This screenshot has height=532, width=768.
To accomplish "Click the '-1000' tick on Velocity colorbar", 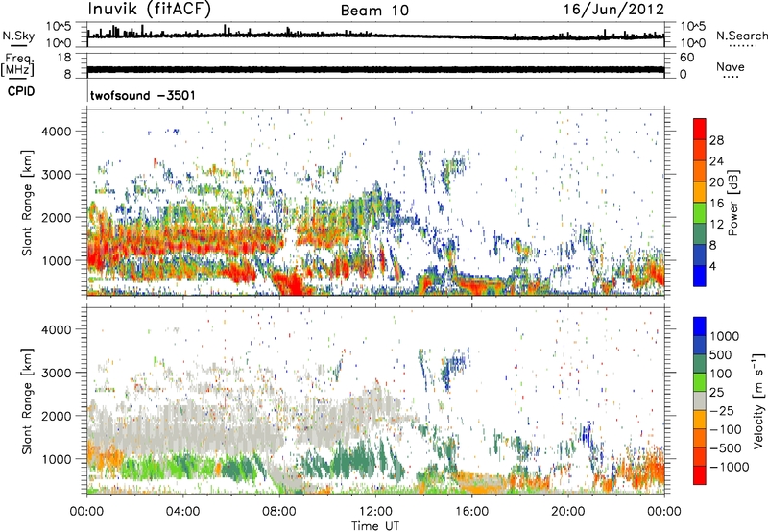I will [x=729, y=467].
